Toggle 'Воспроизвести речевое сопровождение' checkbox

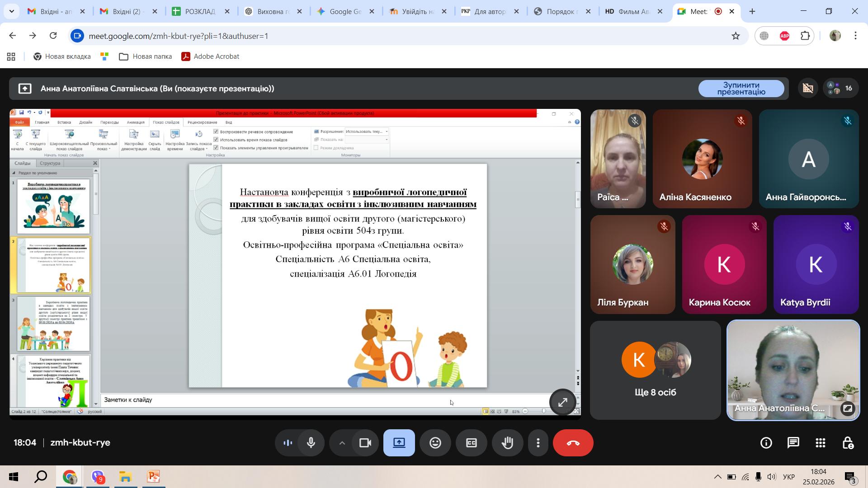(216, 131)
